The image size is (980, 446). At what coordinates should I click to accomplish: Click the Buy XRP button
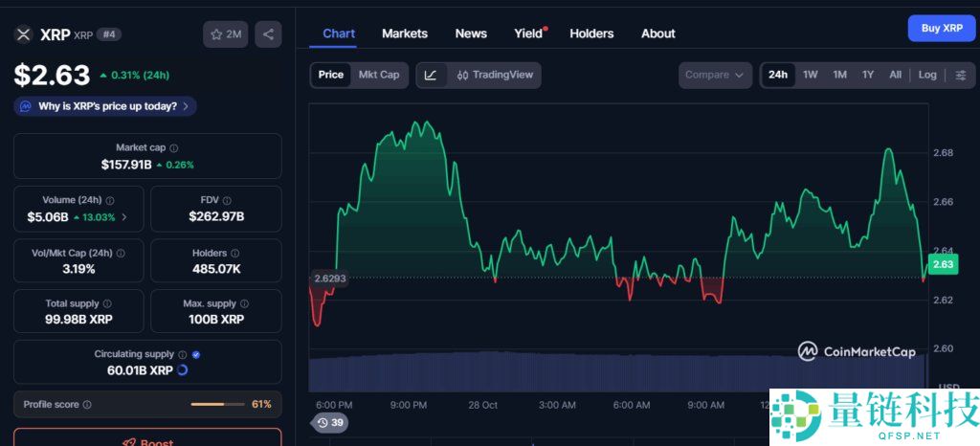[x=942, y=28]
